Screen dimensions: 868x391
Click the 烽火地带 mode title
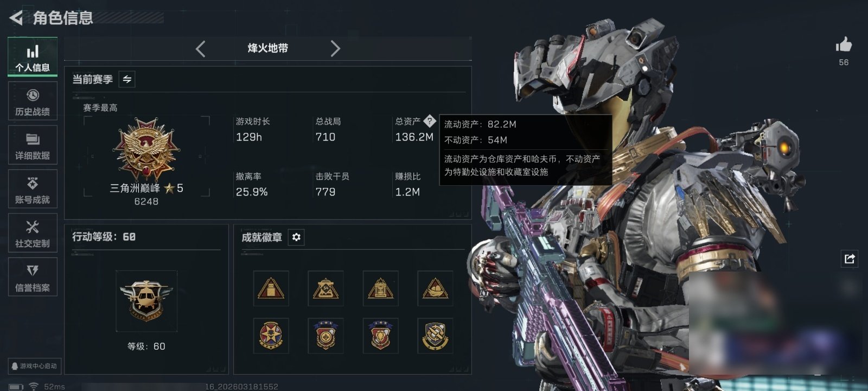coord(268,48)
